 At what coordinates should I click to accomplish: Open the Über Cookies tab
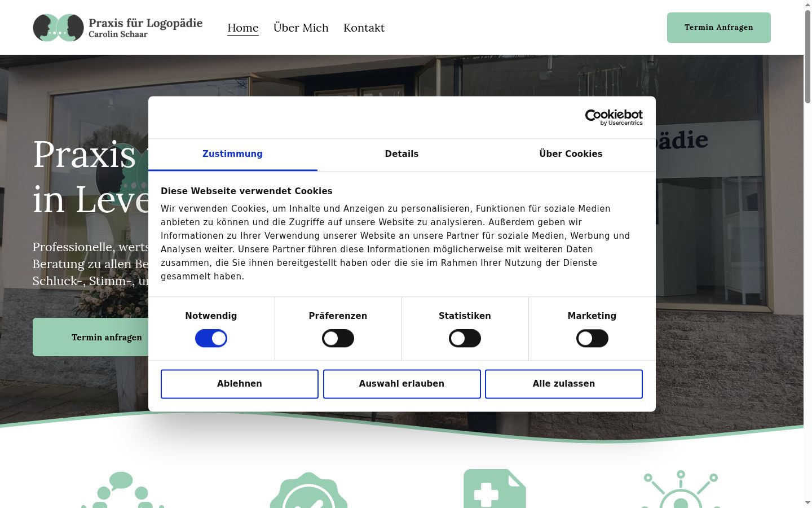click(x=571, y=154)
